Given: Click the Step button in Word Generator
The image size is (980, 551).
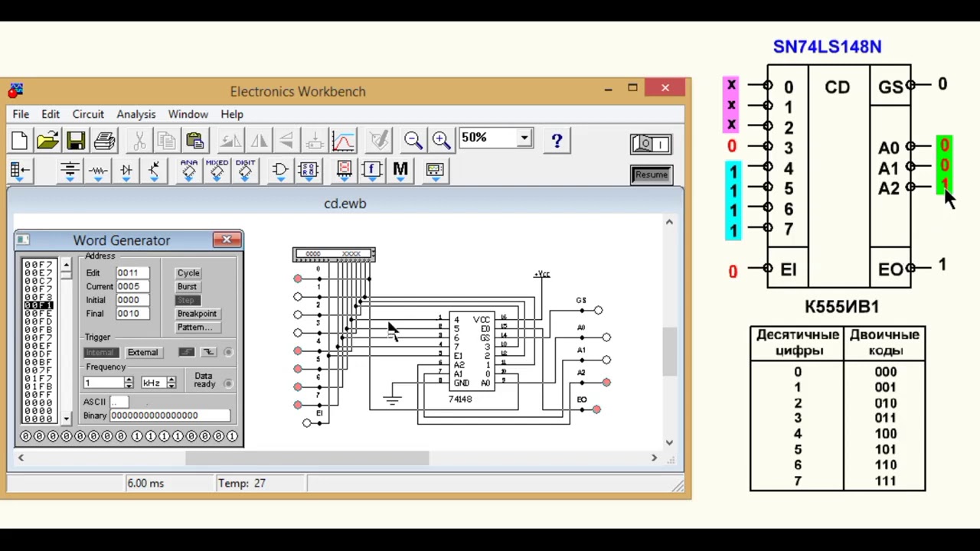Looking at the screenshot, I should 188,300.
